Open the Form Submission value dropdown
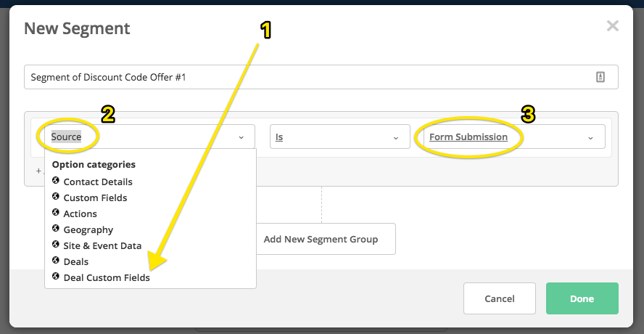Viewport: 644px width, 334px height. [x=509, y=137]
